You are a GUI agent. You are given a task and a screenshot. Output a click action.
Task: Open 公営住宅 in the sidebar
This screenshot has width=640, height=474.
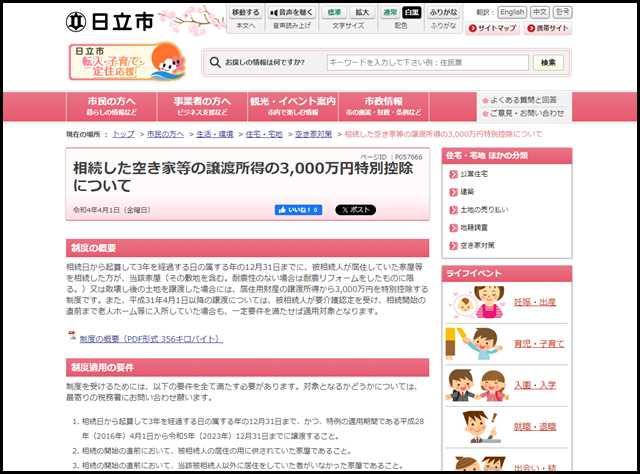tap(474, 174)
